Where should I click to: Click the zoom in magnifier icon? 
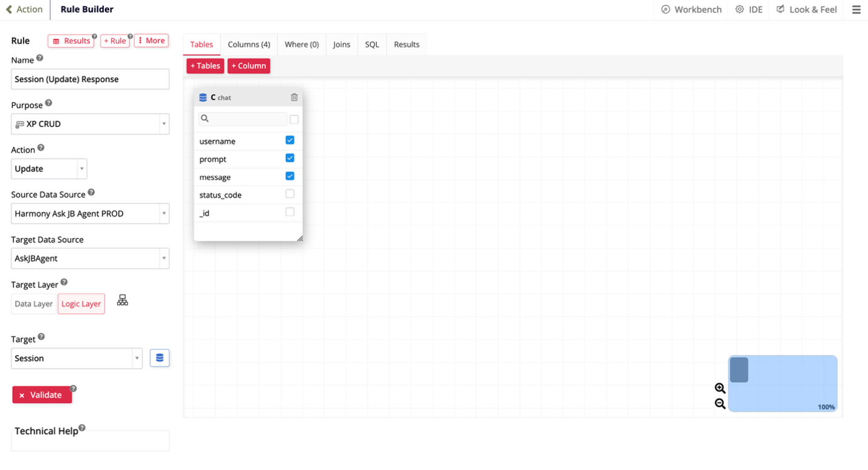[x=720, y=389]
